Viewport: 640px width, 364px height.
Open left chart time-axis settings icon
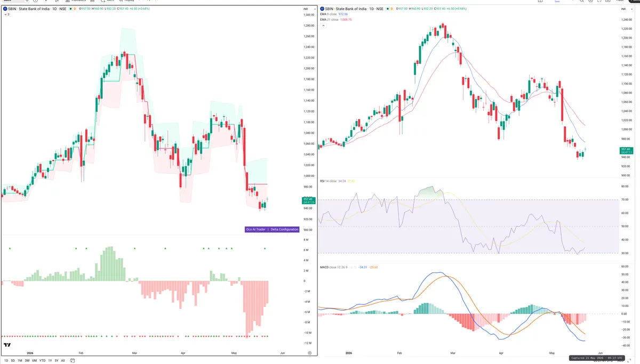click(309, 353)
